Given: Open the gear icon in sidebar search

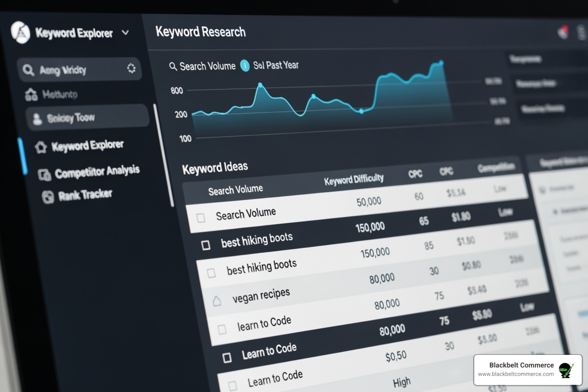Looking at the screenshot, I should tap(131, 68).
